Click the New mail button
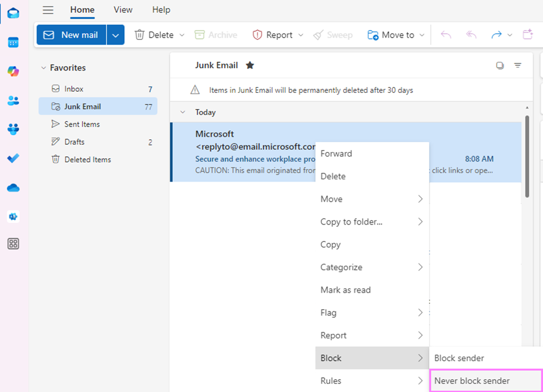 click(x=71, y=35)
